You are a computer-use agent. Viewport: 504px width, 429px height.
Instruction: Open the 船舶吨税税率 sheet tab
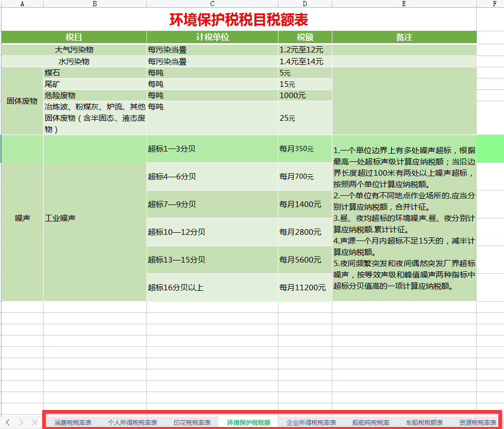tap(371, 422)
